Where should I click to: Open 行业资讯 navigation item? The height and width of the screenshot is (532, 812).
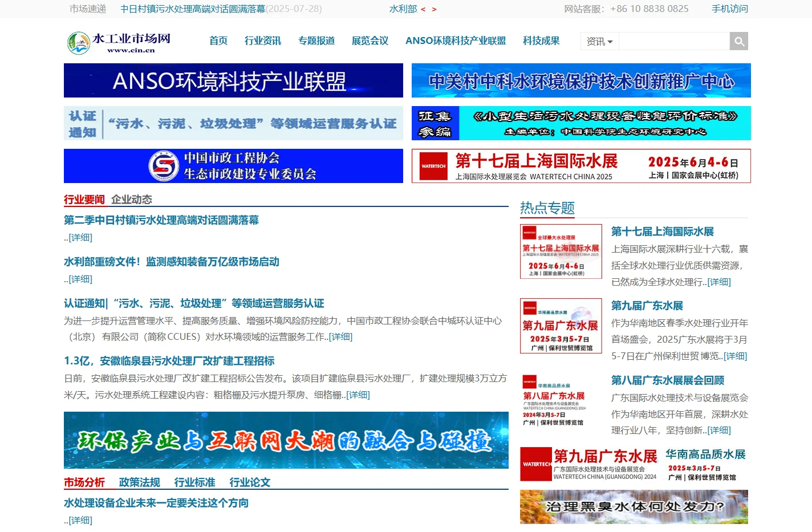point(263,41)
